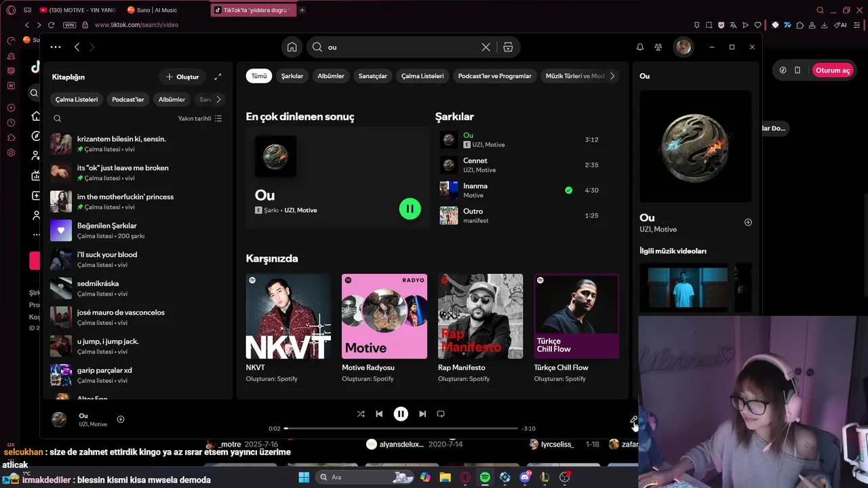868x488 pixels.
Task: Reload the TikTok page
Action: point(51,25)
